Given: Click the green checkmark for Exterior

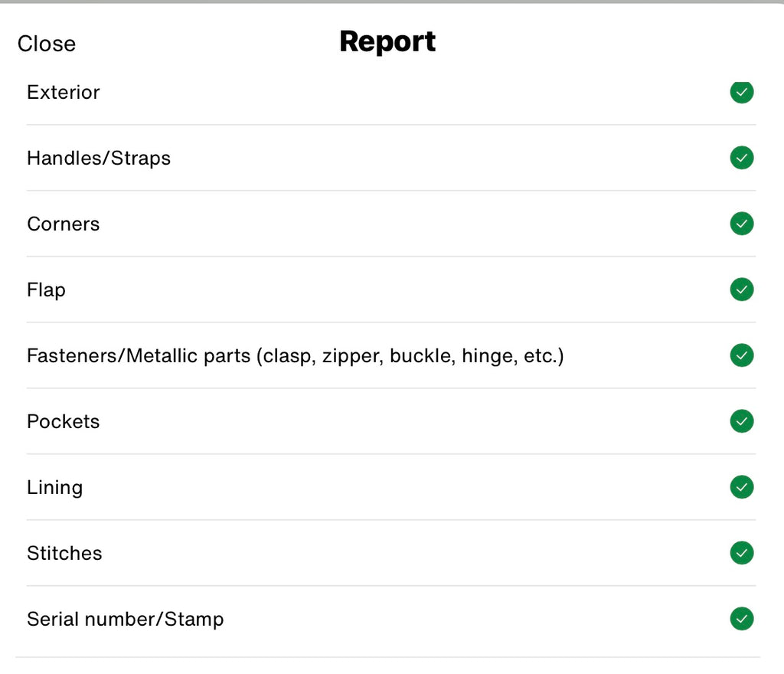Looking at the screenshot, I should (741, 92).
